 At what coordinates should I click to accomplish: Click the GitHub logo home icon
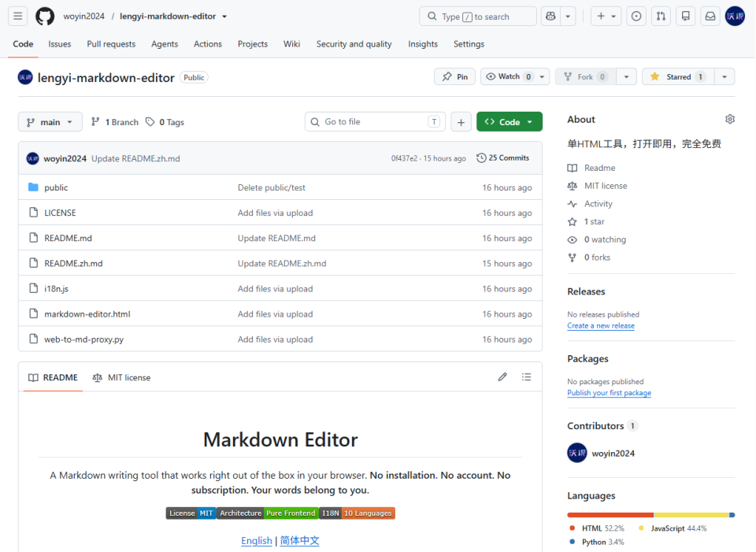pyautogui.click(x=45, y=17)
